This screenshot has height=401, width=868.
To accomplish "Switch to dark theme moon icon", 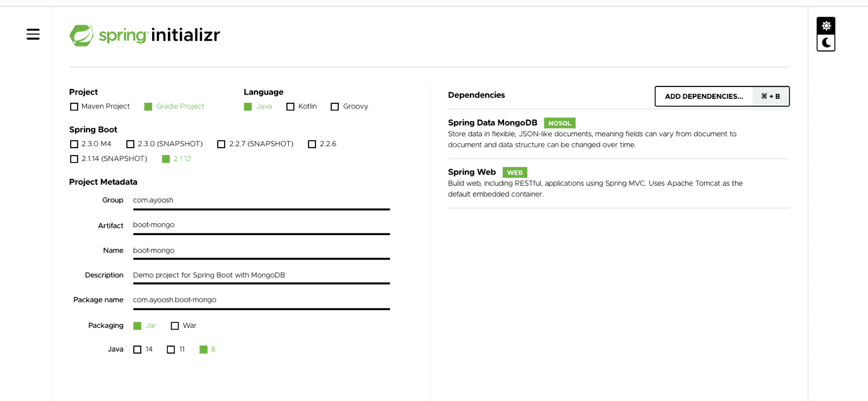I will [x=826, y=43].
